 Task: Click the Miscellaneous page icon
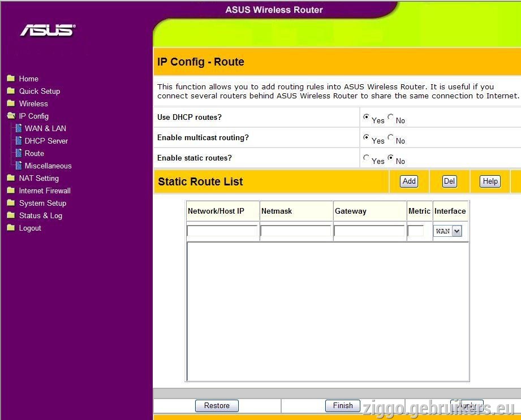pyautogui.click(x=19, y=166)
